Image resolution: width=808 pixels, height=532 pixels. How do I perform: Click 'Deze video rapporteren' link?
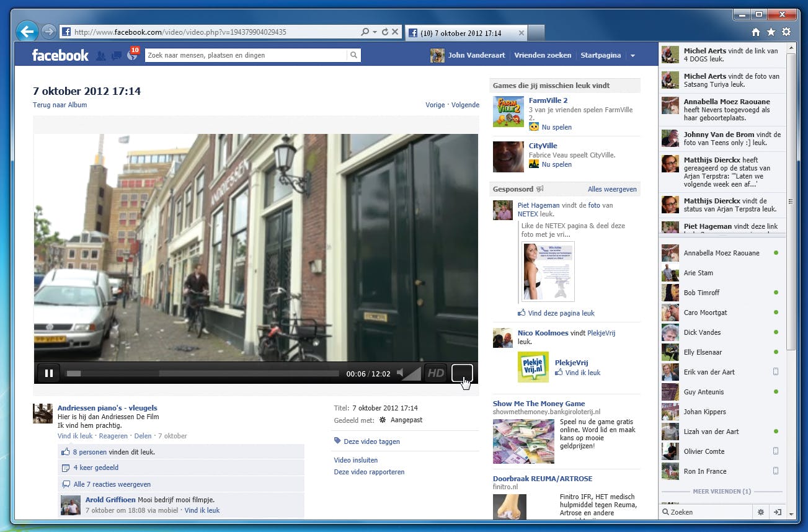point(369,472)
